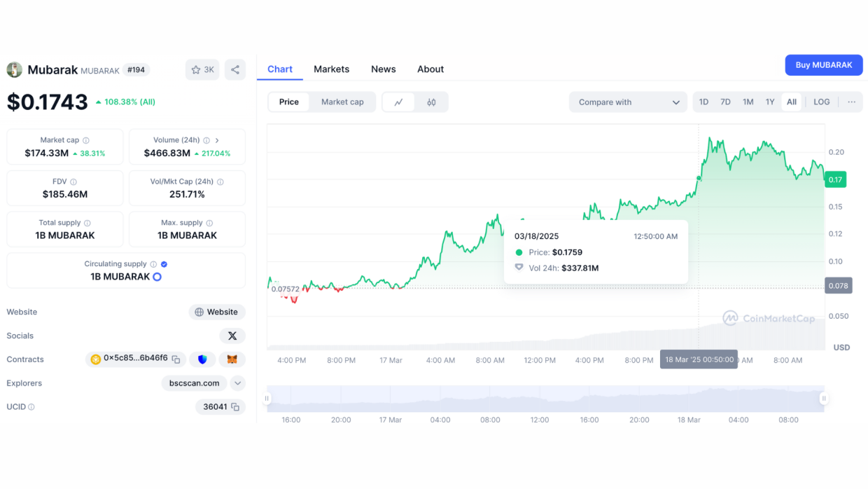Screen dimensions: 868x489
Task: Open the share icon button
Action: [x=235, y=69]
